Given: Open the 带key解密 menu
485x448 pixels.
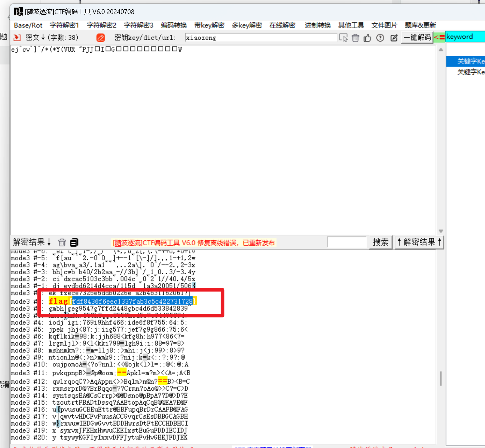Looking at the screenshot, I should coord(209,25).
